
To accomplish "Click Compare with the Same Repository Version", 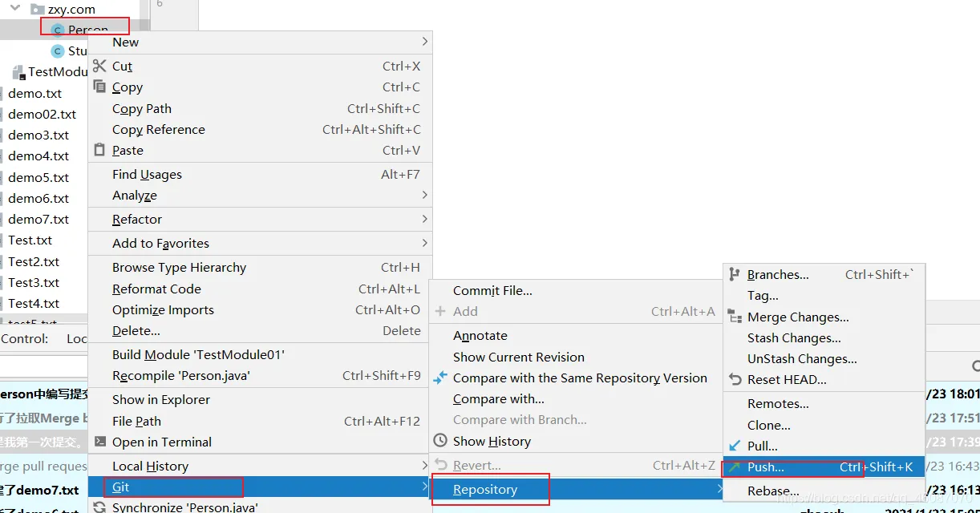I will pyautogui.click(x=580, y=378).
